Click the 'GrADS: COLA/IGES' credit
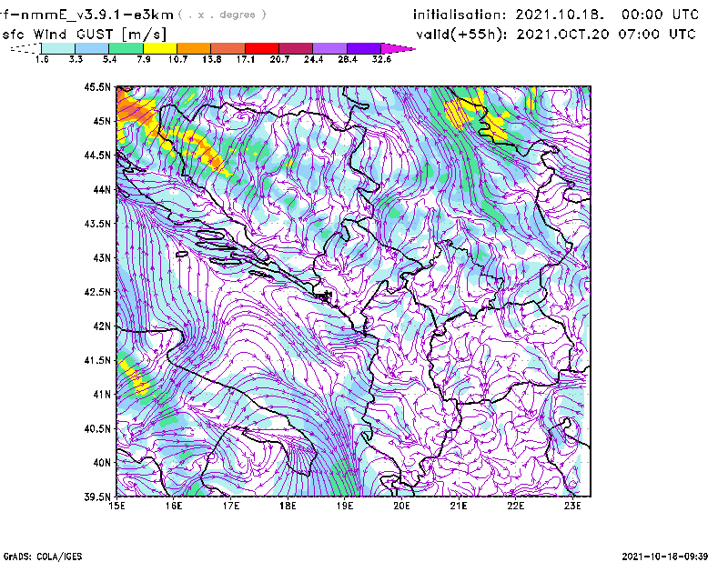The image size is (728, 562). 43,557
